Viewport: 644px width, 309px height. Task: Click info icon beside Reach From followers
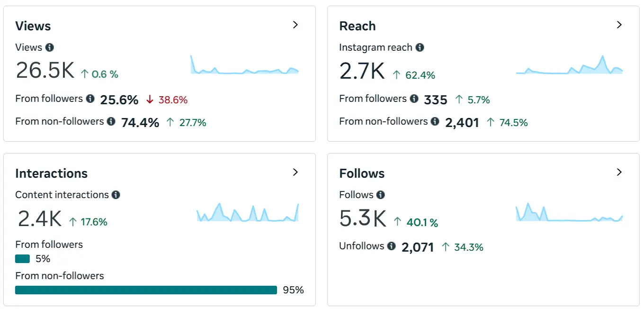coord(414,99)
